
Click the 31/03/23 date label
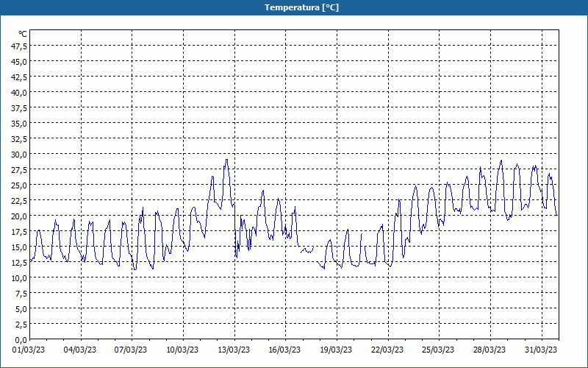(541, 350)
